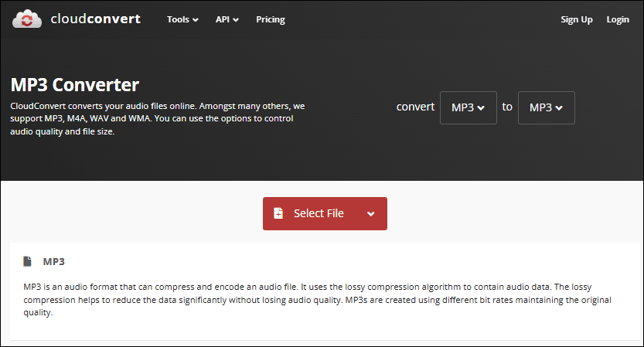Screen dimensions: 644x347
Task: Click the chevron next to the Tools menu
Action: pos(196,20)
